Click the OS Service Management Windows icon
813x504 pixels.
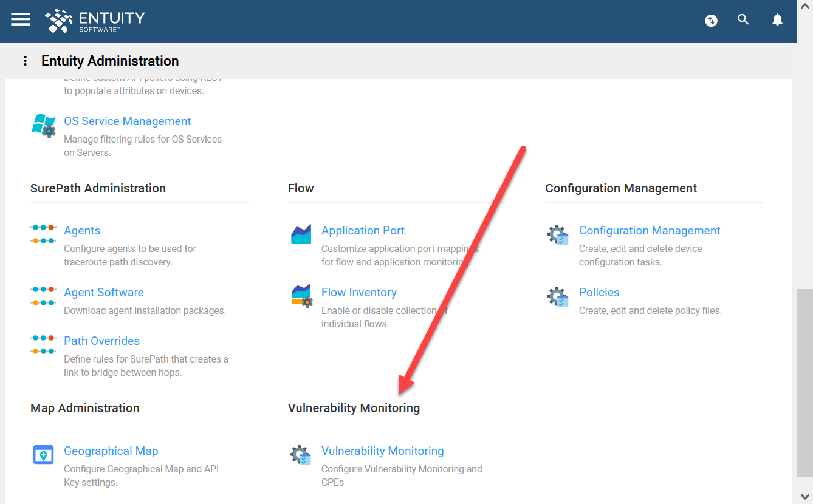tap(43, 125)
